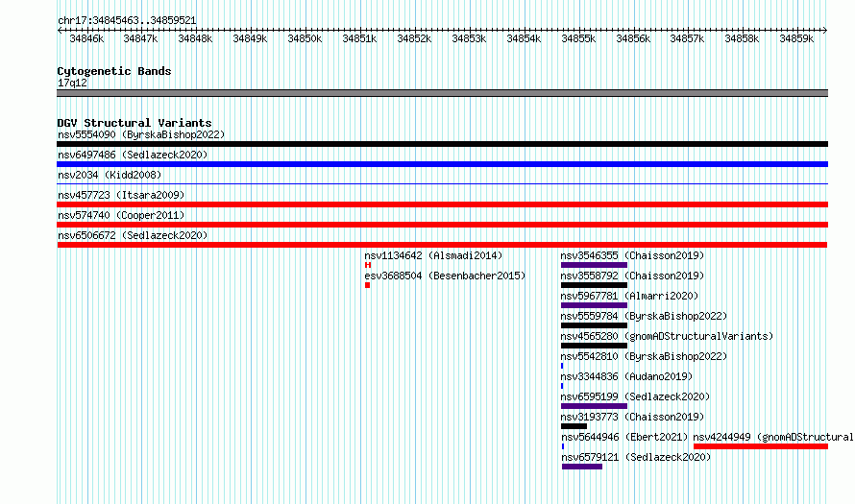The height and width of the screenshot is (504, 855).
Task: Select black nsv5559784 variant bar
Action: pyautogui.click(x=594, y=325)
